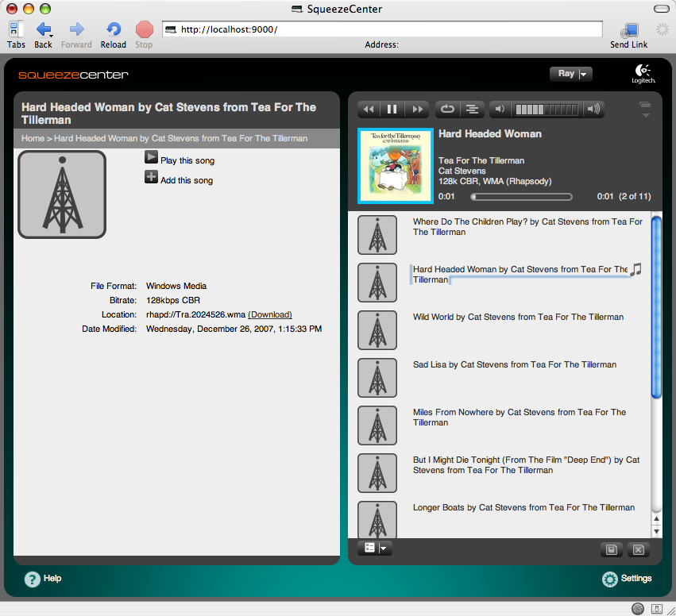
Task: Go to Home in the breadcrumb
Action: (33, 138)
